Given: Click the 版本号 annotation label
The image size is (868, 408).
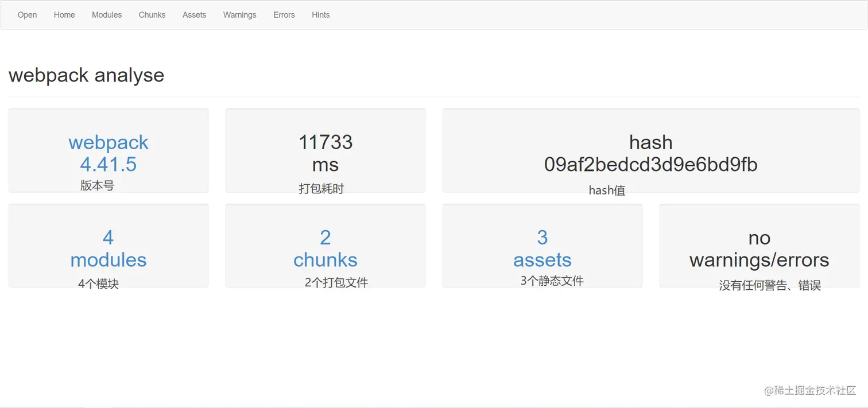Looking at the screenshot, I should click(x=98, y=185).
